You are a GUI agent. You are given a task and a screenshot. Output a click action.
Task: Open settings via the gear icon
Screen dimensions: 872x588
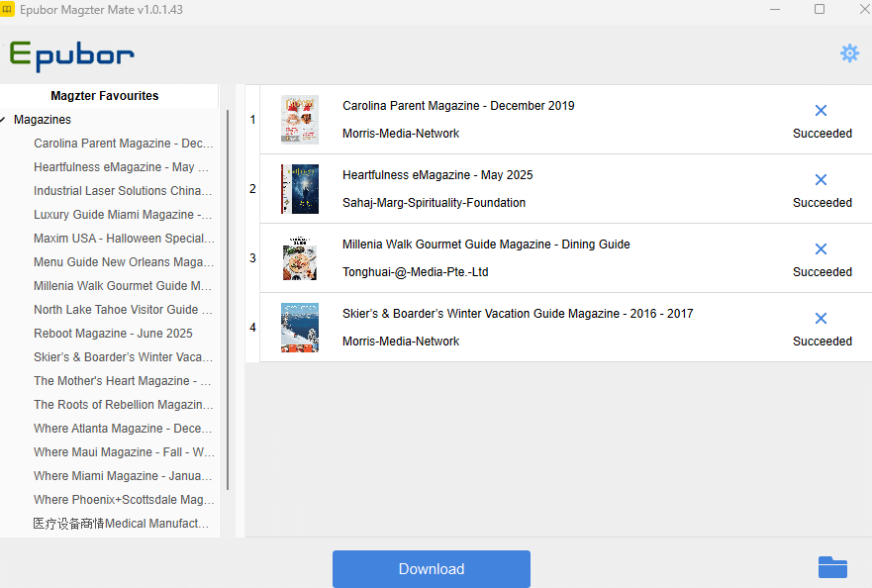(849, 53)
